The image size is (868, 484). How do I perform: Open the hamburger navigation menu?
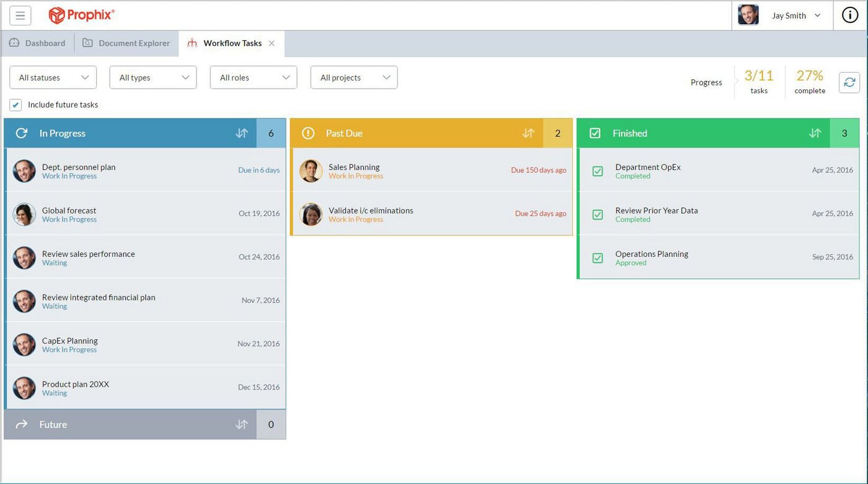(20, 16)
